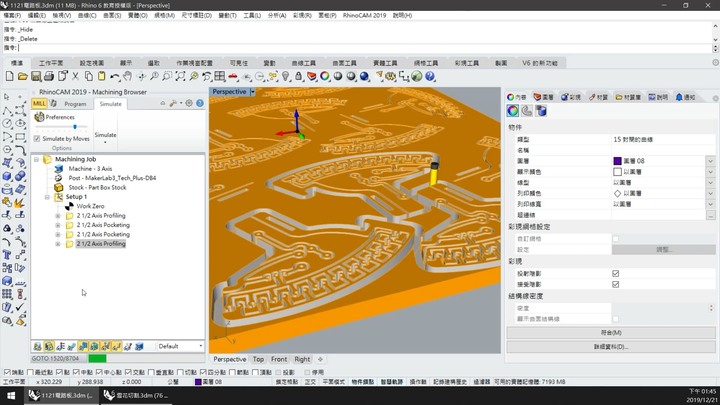Expand the first 2 1/2 Axis Profiling folder
Image resolution: width=720 pixels, height=405 pixels.
coord(58,216)
